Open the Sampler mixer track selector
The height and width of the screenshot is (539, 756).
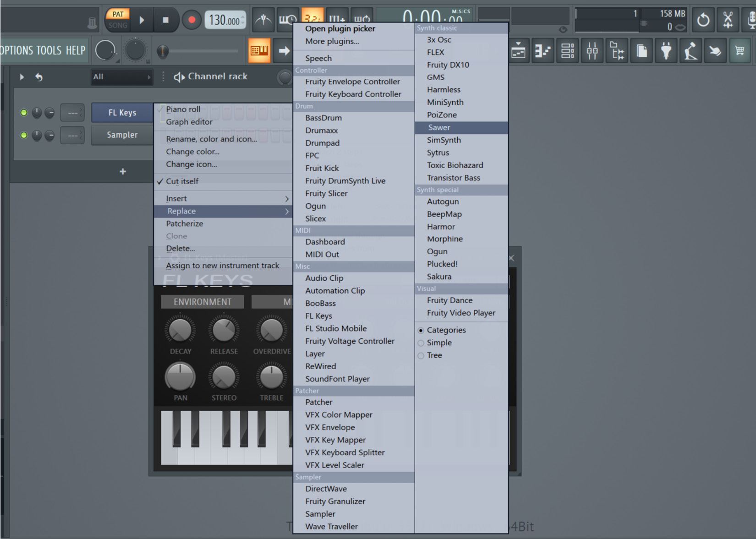pos(72,135)
